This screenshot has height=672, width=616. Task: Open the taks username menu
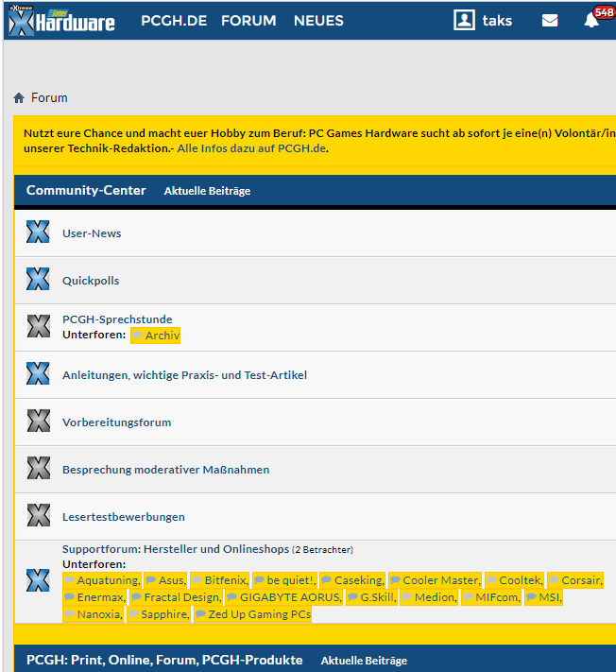(497, 21)
